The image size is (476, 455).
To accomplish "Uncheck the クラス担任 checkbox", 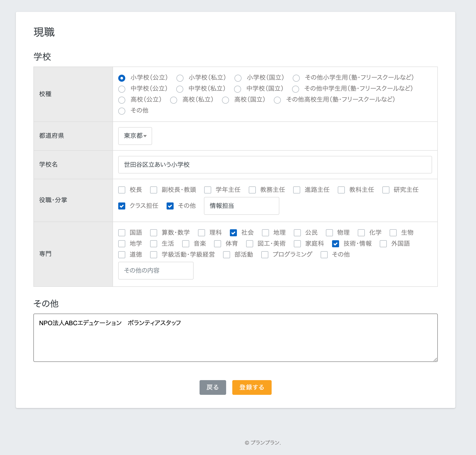I will click(x=122, y=206).
